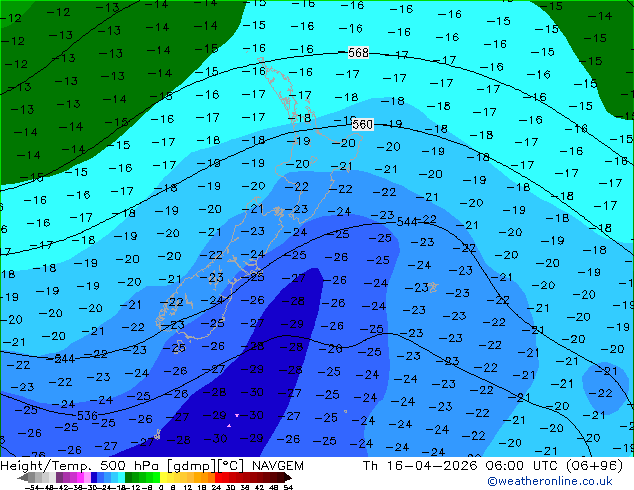Click the 54 value under the color scale
Viewport: 634px width, 490px height.
[288, 488]
